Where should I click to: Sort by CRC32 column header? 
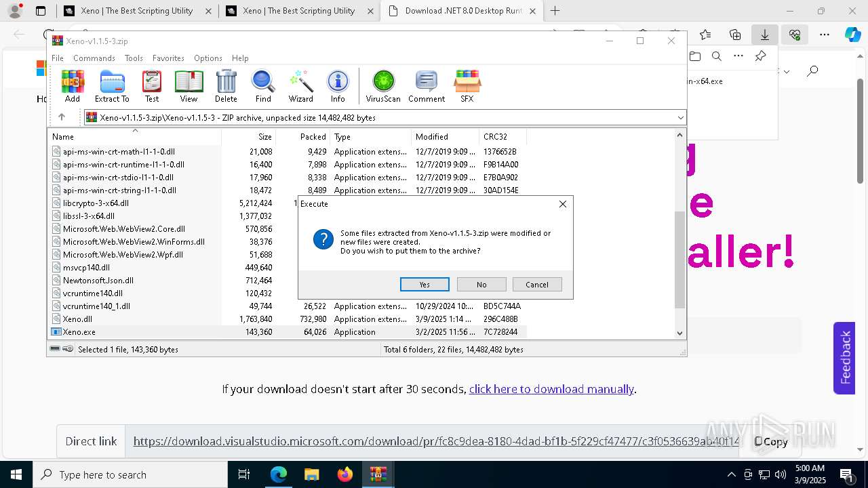click(502, 137)
